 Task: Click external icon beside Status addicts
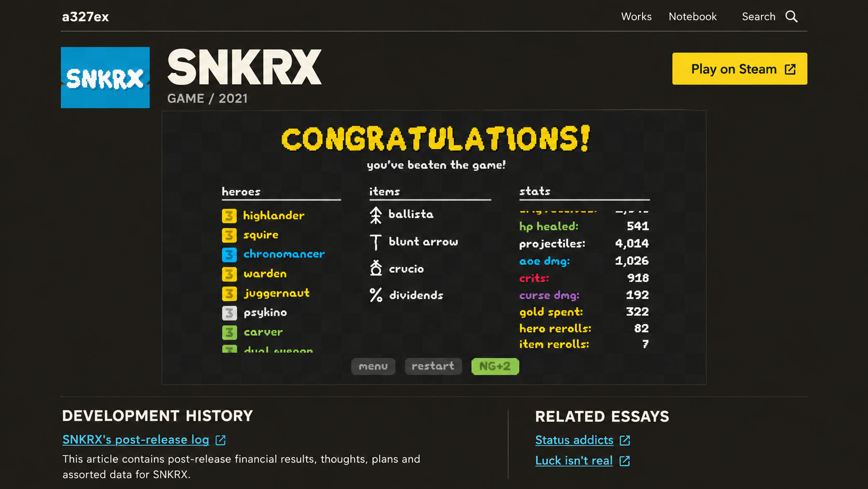pyautogui.click(x=625, y=441)
